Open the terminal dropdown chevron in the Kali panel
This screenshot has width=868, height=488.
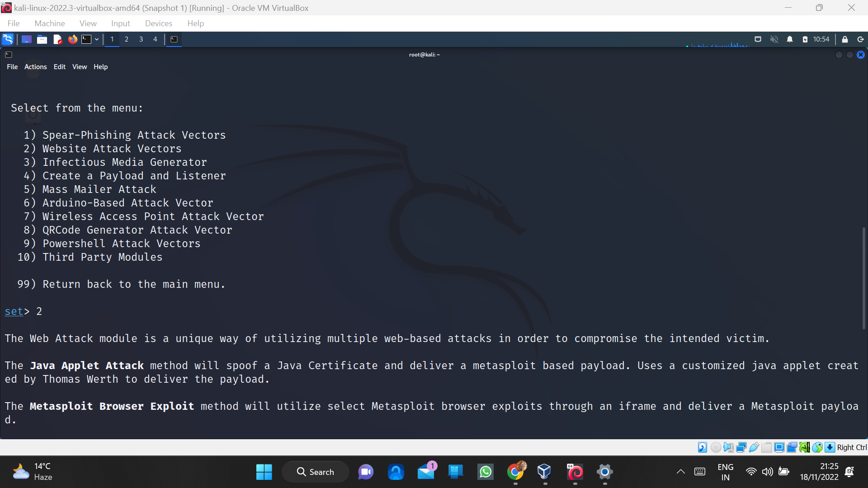click(x=96, y=39)
